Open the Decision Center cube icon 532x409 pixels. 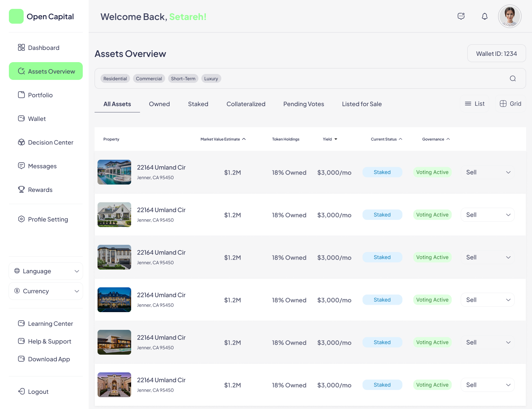point(21,142)
